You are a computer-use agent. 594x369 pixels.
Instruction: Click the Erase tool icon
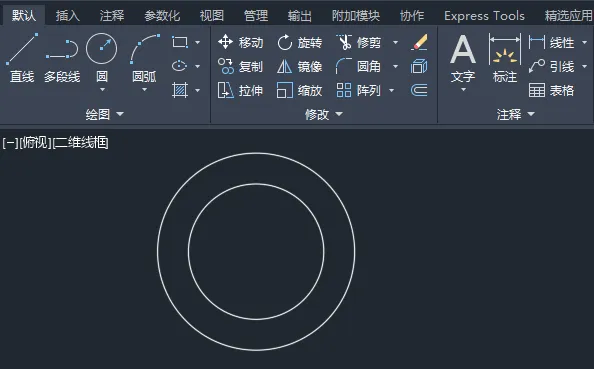click(419, 42)
